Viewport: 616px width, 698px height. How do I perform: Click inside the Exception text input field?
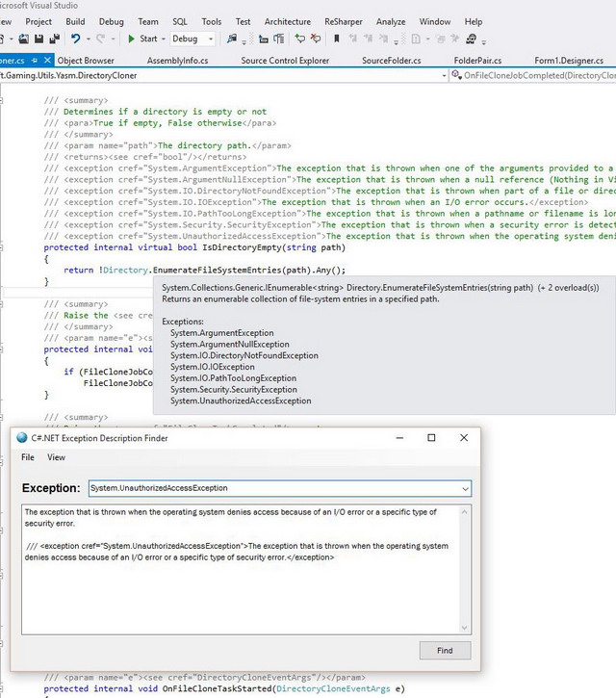tap(274, 488)
